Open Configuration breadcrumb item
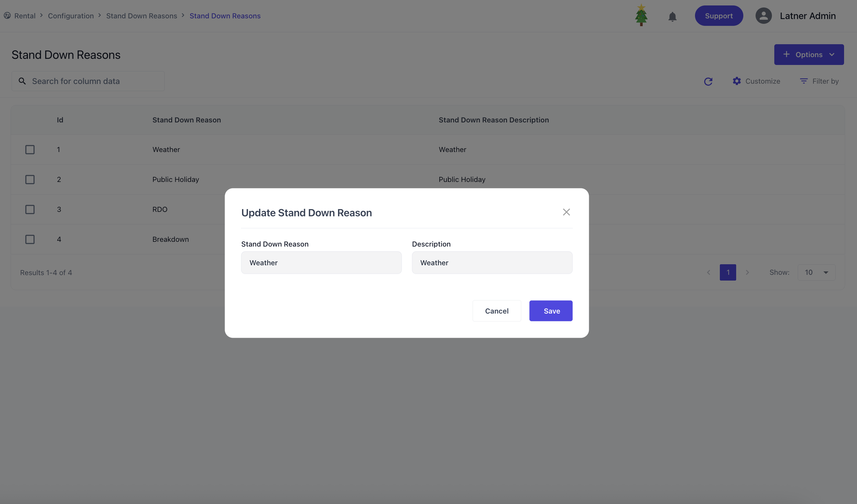Screen dimensions: 857x504 (71, 16)
